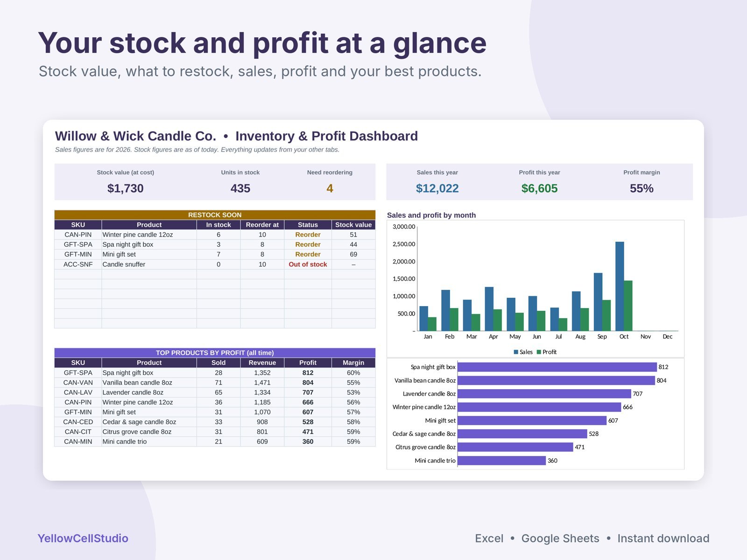Click the October profit bar in chart
The width and height of the screenshot is (747, 560).
tap(628, 306)
